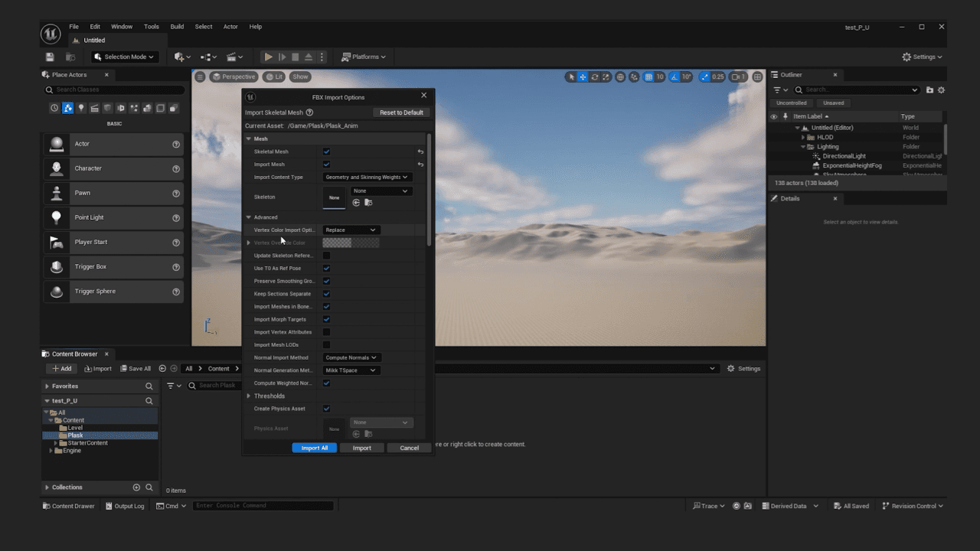Select the Move tool in the viewport
The height and width of the screenshot is (551, 980).
(x=583, y=77)
